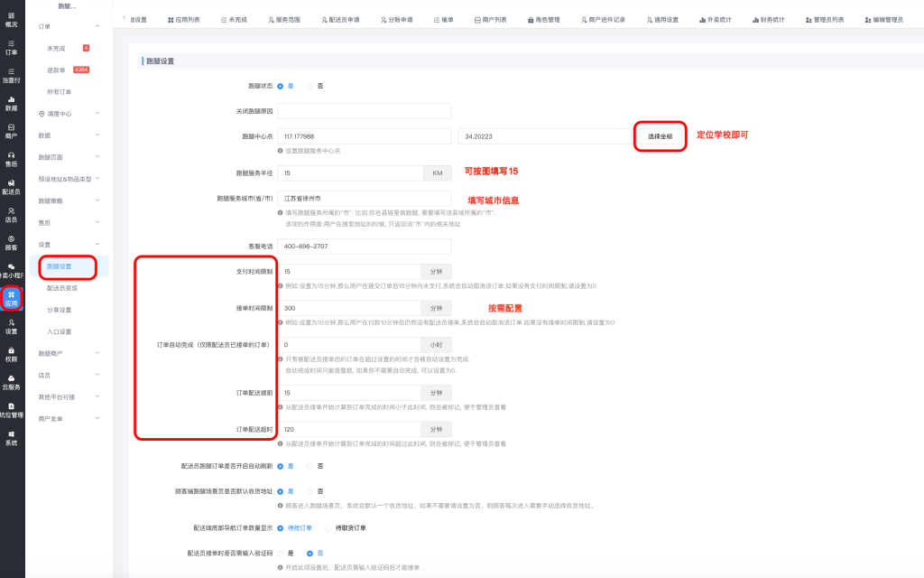Open 云服务 in the dark sidebar

point(11,382)
